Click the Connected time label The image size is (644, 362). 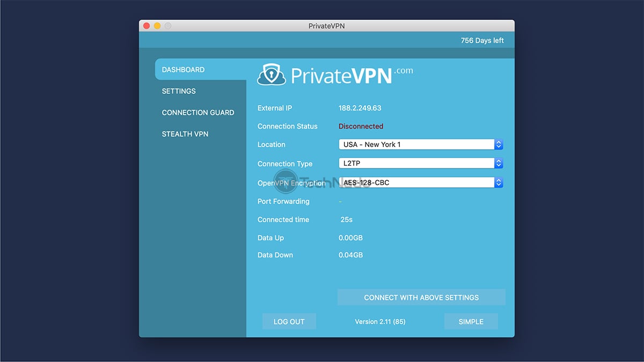[x=283, y=219]
